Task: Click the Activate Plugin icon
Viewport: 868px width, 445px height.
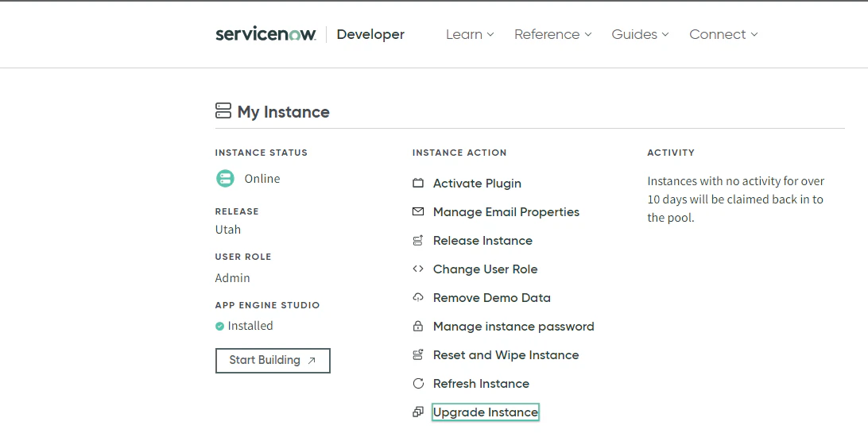Action: click(x=418, y=184)
